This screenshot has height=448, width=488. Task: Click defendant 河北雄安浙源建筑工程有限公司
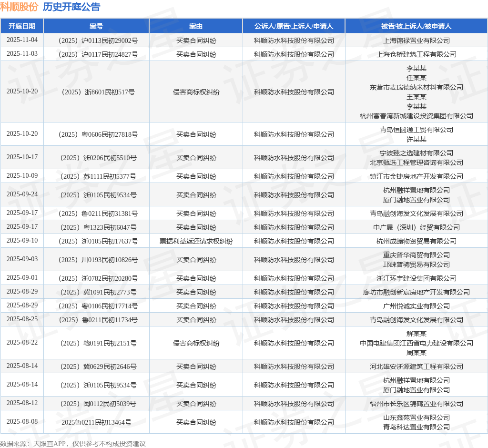click(417, 367)
